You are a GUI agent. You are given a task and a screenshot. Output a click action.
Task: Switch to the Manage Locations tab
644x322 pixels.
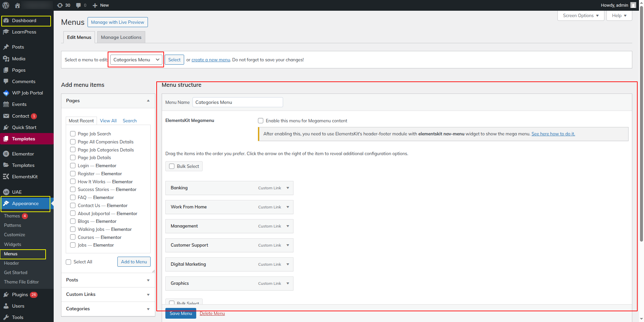pyautogui.click(x=121, y=37)
